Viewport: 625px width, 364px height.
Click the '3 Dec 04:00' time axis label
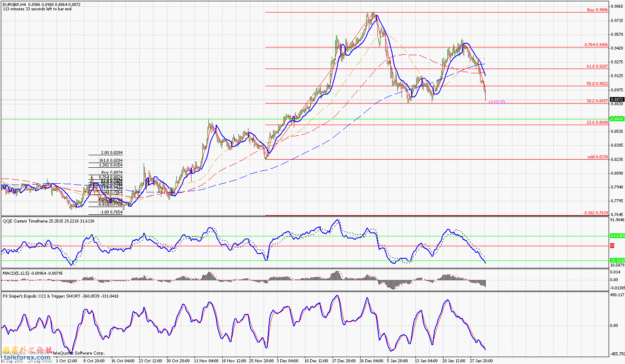click(x=288, y=361)
